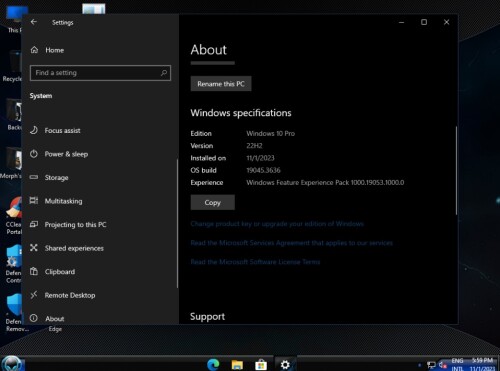Click the Windows Feature Experience Pack text
The height and width of the screenshot is (371, 500).
click(325, 182)
